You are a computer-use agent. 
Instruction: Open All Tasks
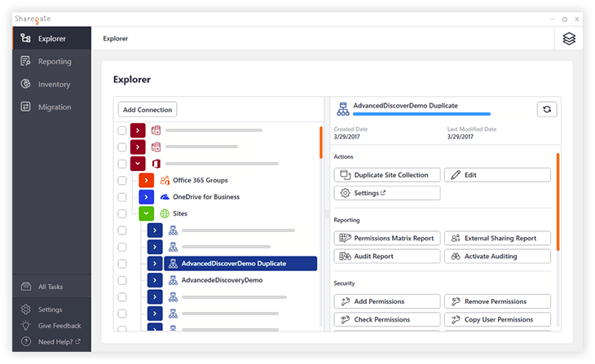51,287
